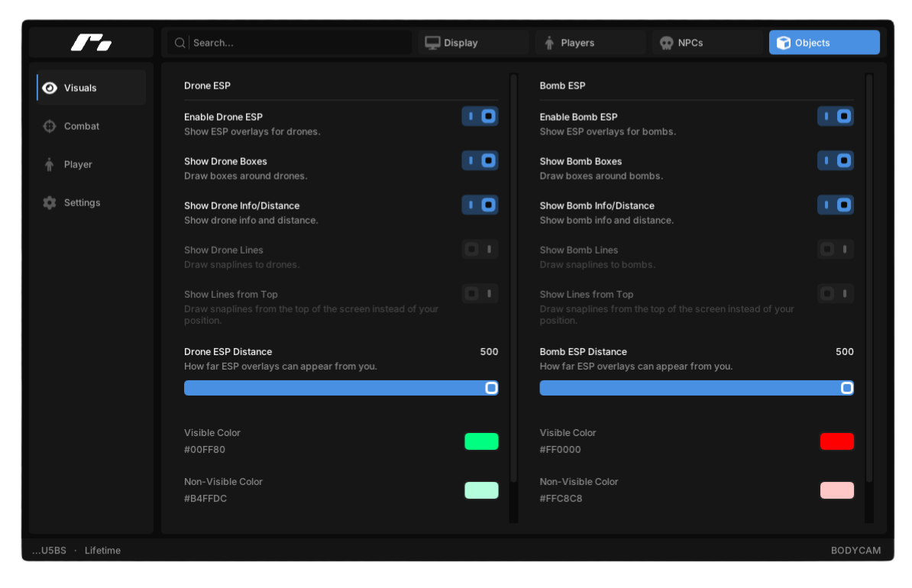Click the Drone ESP Distance slider handle

pyautogui.click(x=491, y=388)
